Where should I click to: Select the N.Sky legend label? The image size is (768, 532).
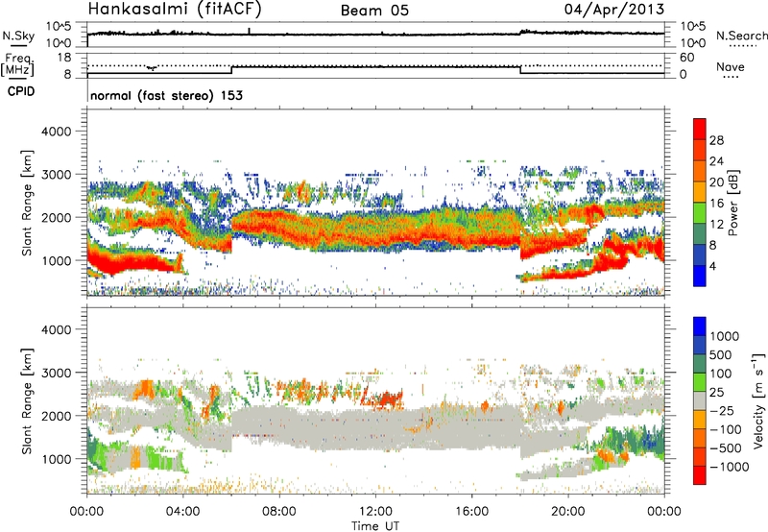click(18, 36)
